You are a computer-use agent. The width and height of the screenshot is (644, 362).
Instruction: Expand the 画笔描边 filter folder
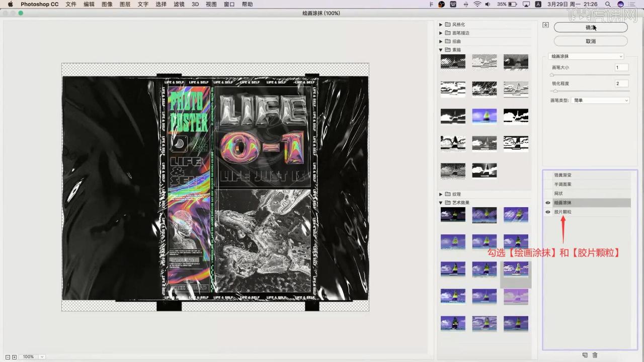click(441, 33)
